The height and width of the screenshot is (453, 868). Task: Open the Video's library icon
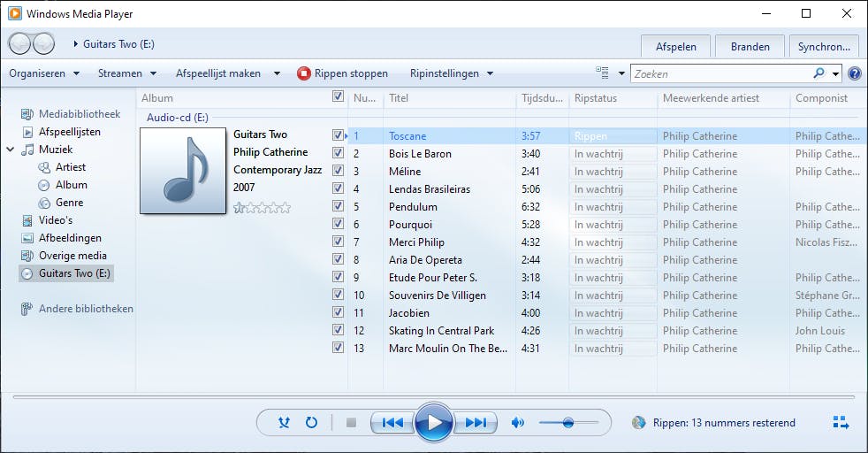click(x=27, y=220)
